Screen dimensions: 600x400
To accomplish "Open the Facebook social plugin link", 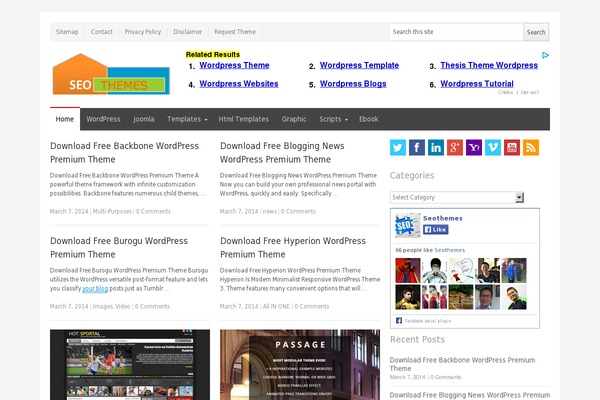I will 428,321.
